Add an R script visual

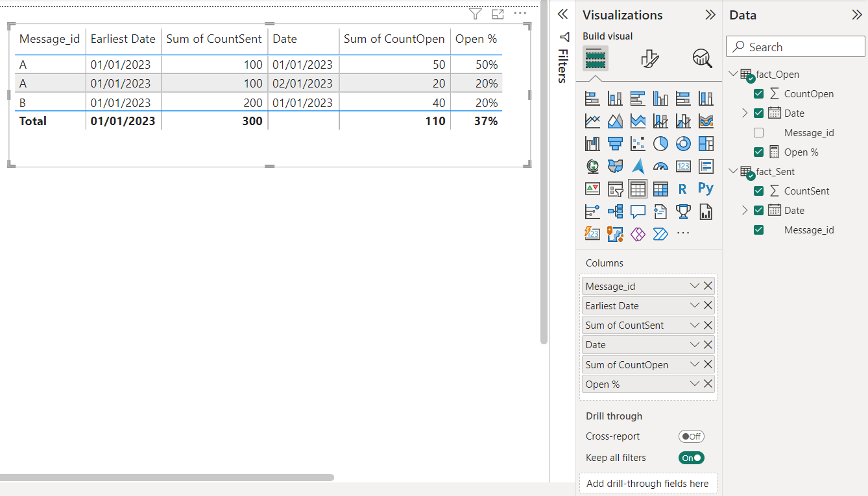pos(683,189)
